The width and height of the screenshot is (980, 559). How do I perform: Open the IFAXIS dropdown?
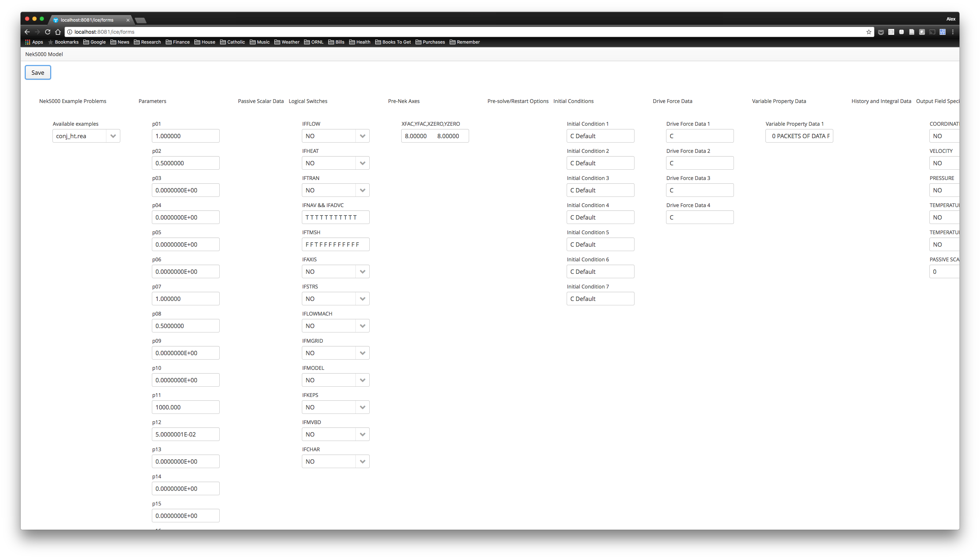(362, 272)
